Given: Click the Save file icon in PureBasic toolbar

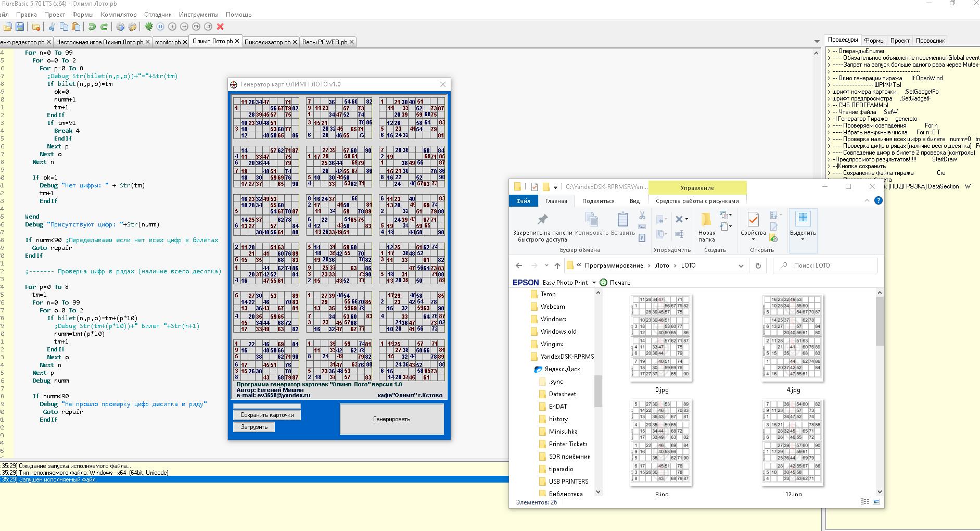Looking at the screenshot, I should (20, 27).
